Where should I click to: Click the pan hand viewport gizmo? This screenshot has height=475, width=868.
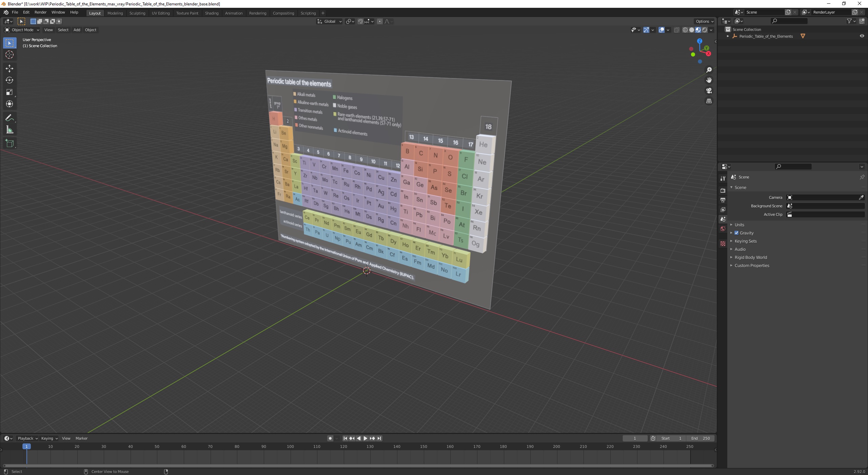coord(709,80)
